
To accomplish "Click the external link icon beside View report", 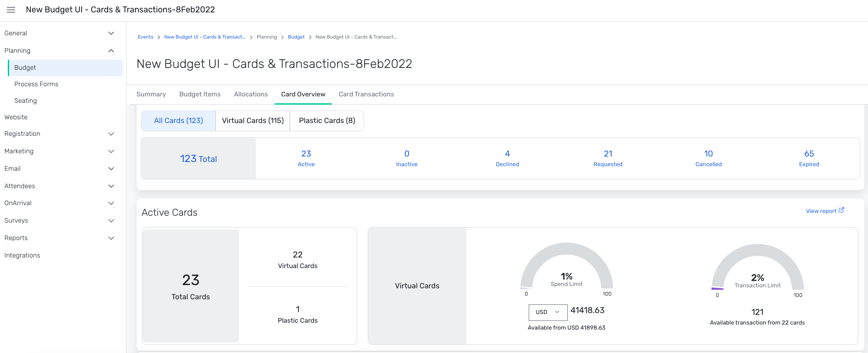I will tap(841, 210).
